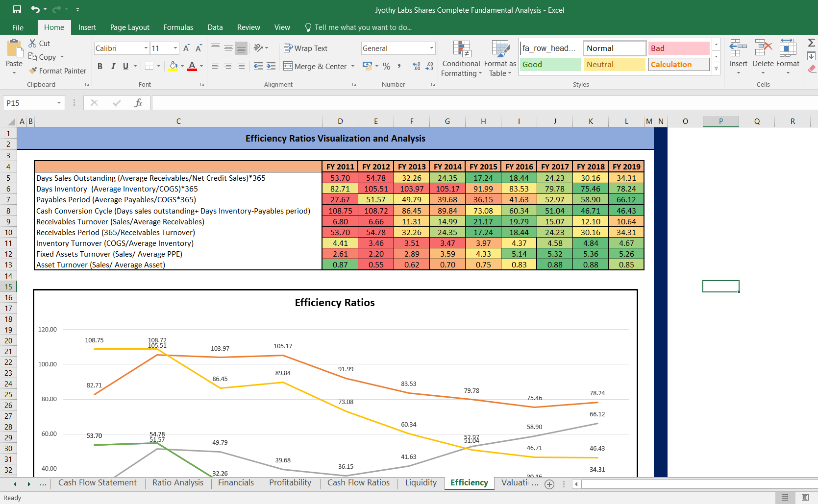Open the font name dropdown
This screenshot has width=818, height=504.
point(146,48)
